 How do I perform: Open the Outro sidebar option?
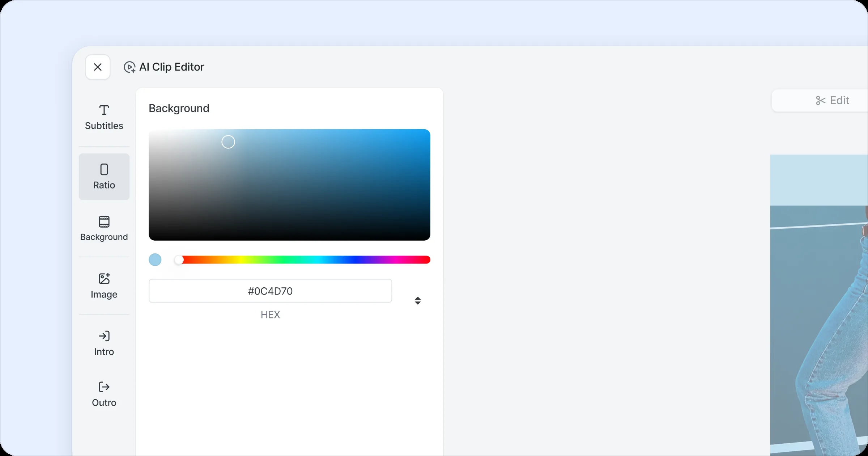coord(104,394)
